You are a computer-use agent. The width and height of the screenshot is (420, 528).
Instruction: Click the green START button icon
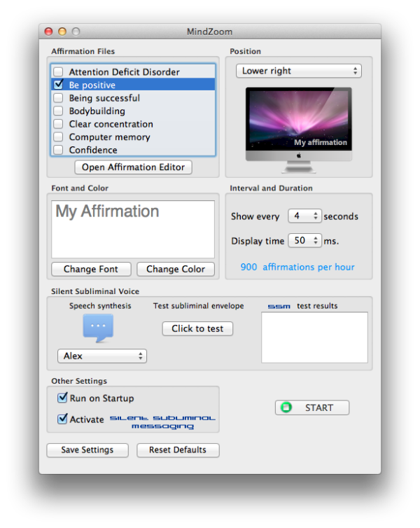tap(286, 408)
